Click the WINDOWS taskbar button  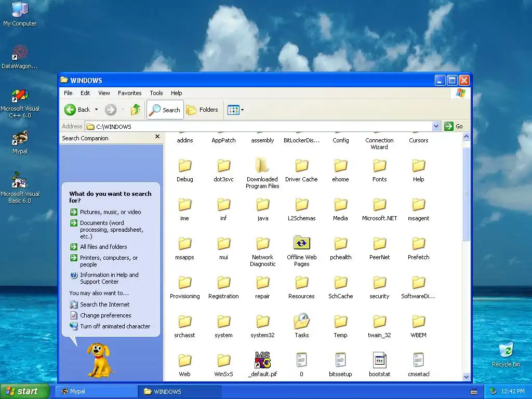coord(180,391)
